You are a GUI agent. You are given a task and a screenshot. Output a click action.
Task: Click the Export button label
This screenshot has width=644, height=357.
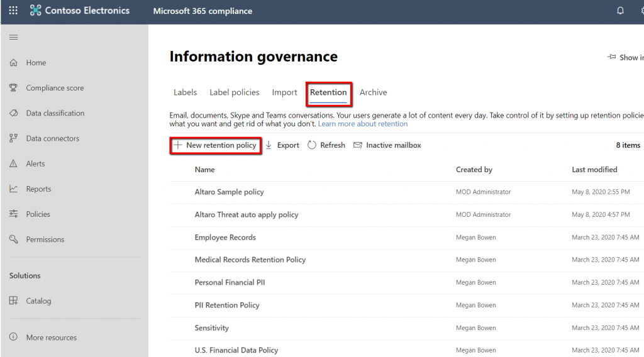[x=288, y=145]
